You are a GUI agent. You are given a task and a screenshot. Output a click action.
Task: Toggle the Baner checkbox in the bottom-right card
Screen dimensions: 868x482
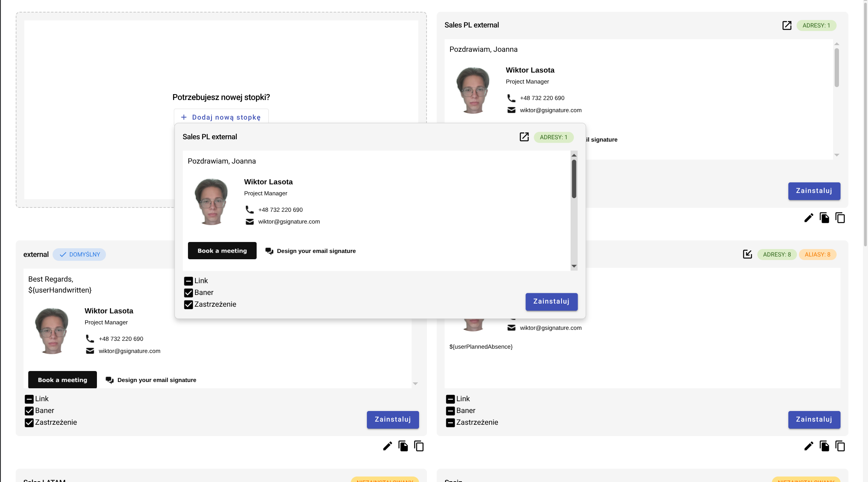tap(450, 411)
